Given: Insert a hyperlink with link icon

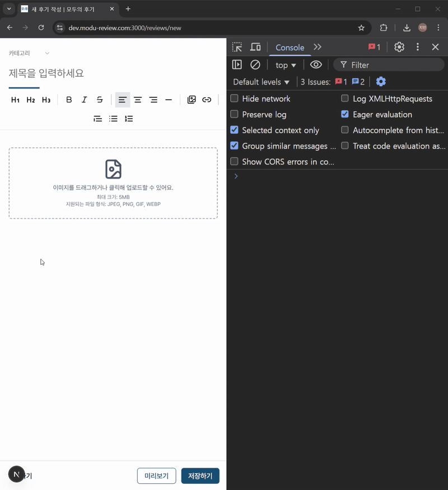Looking at the screenshot, I should point(207,100).
